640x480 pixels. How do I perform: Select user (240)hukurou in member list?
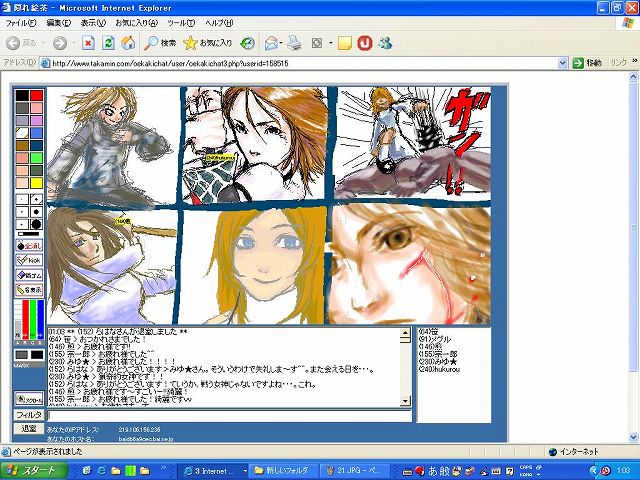(439, 369)
